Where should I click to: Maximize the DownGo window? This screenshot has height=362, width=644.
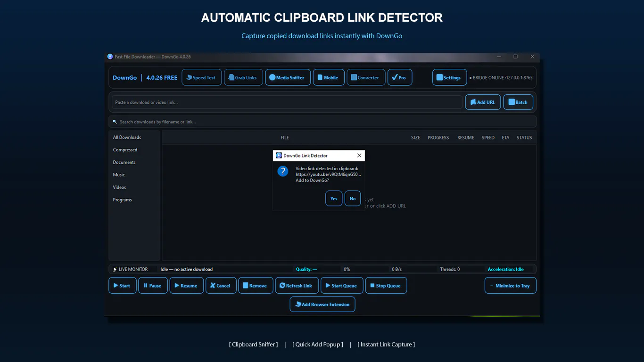click(515, 57)
